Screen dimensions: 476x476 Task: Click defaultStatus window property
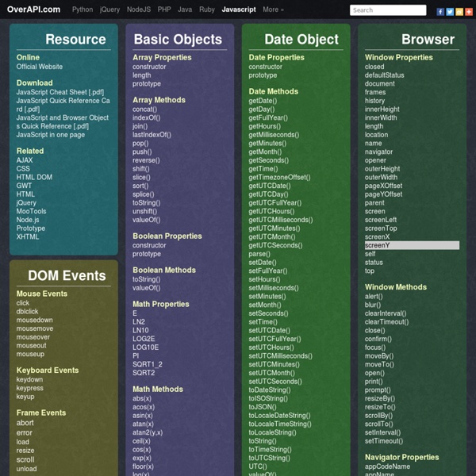pos(384,75)
